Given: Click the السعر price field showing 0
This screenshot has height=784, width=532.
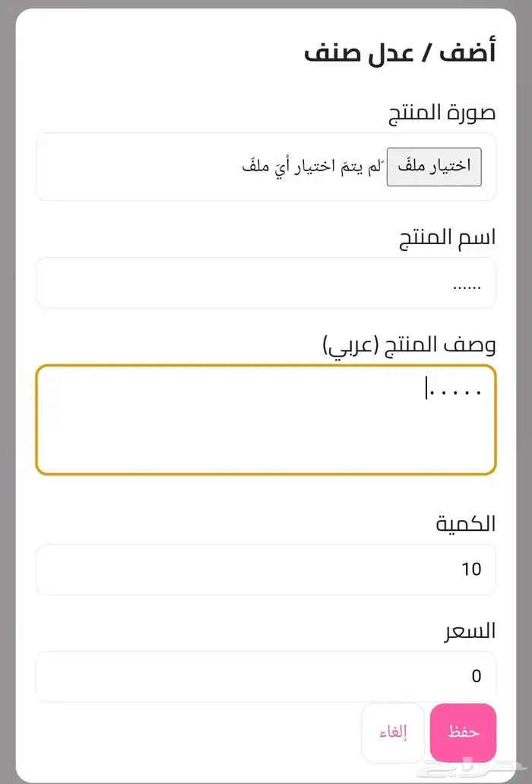Looking at the screenshot, I should pos(265,676).
